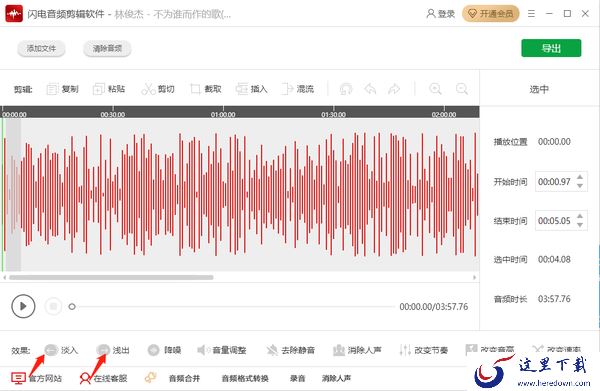The width and height of the screenshot is (600, 391).
Task: Click the 00:00.00/03:57.76 time readout
Action: 434,306
